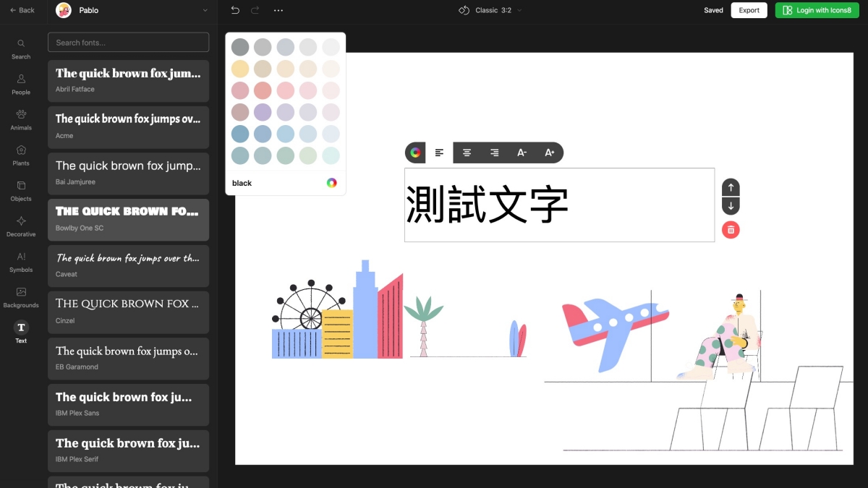Open the Plants illustrations category

(21, 155)
